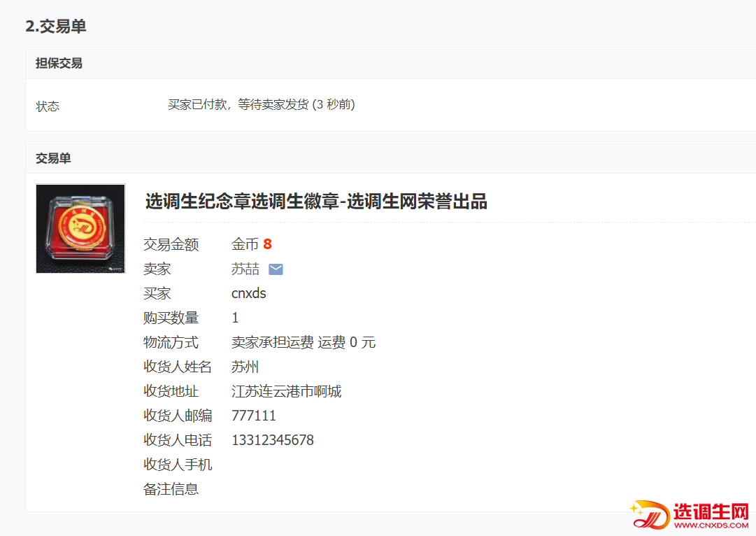Click the 收货人邮编 label

[178, 416]
